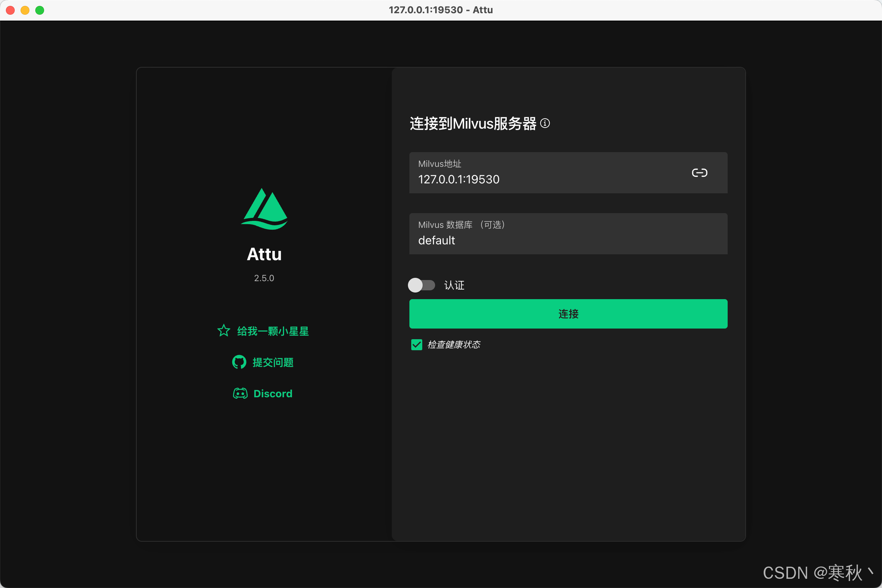Click the link icon in the address field

699,173
